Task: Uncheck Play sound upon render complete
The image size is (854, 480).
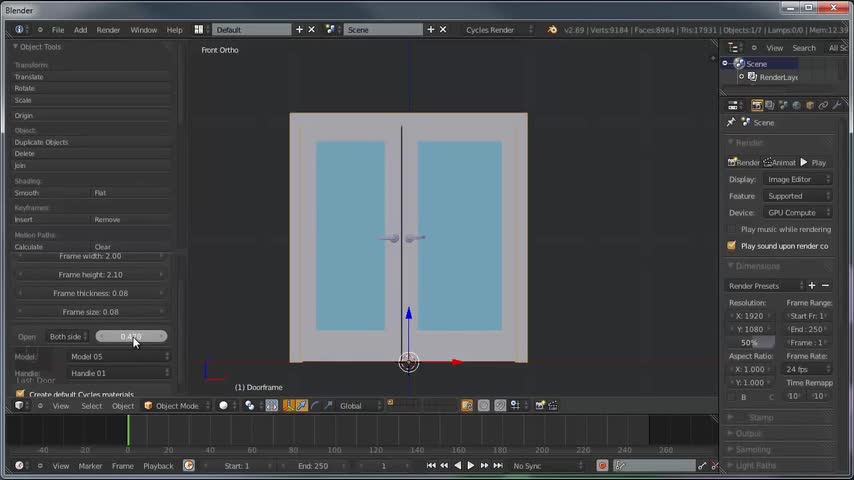Action: point(731,246)
